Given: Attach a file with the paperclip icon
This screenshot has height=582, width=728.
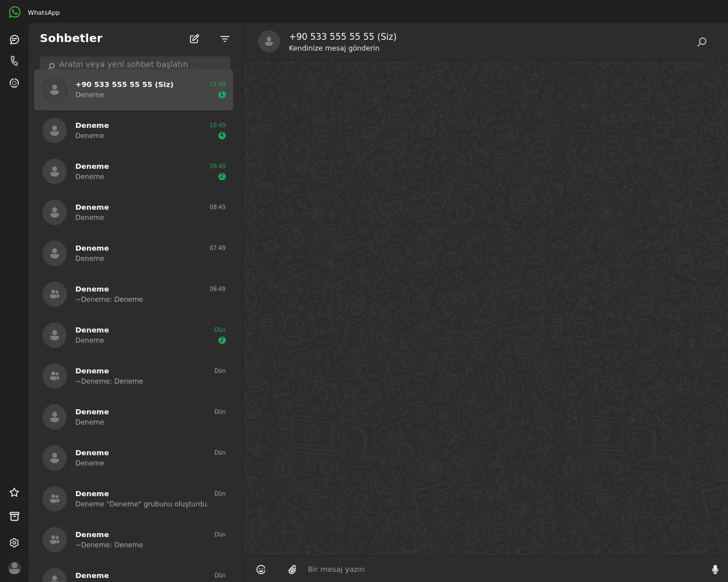Looking at the screenshot, I should tap(292, 569).
